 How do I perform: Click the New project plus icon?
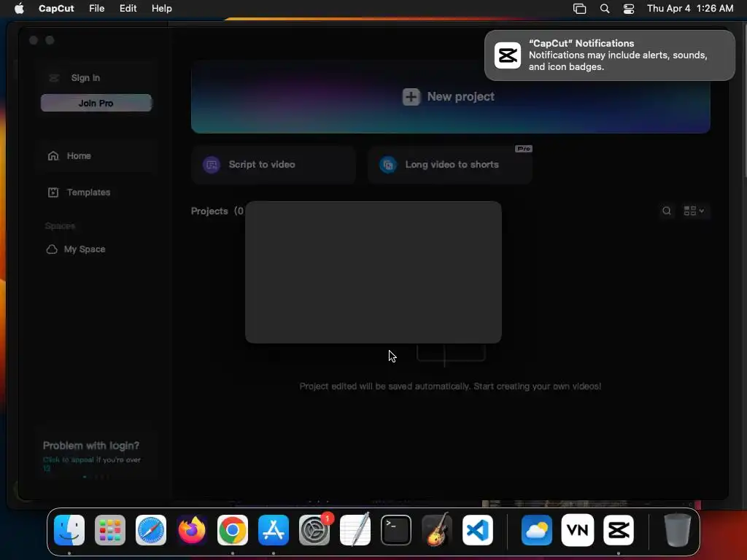click(411, 97)
